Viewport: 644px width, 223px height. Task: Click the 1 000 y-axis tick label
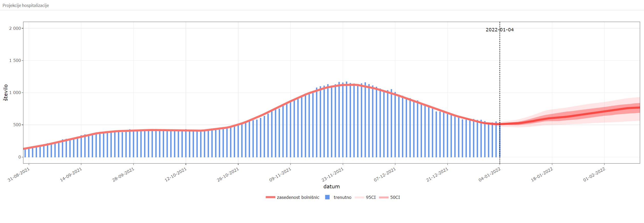pyautogui.click(x=15, y=92)
